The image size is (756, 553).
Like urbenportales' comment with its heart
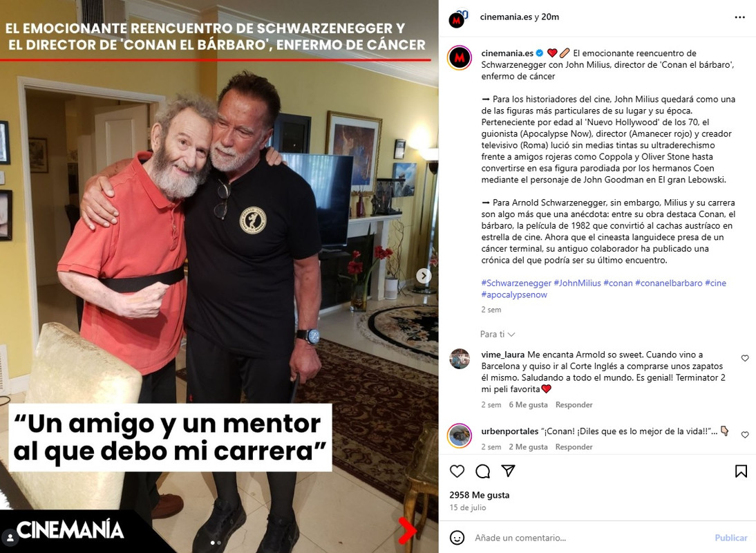[x=745, y=435]
